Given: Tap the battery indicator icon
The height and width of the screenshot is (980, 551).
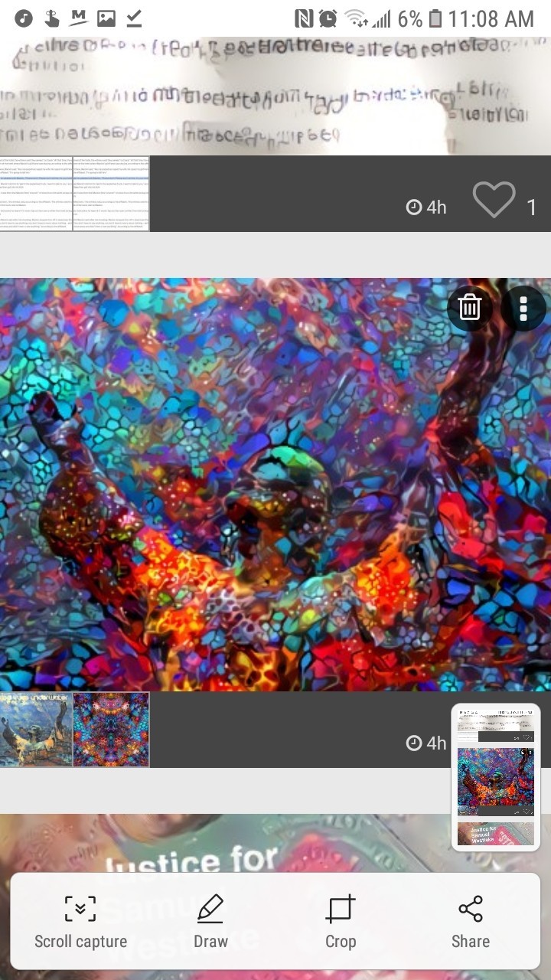Looking at the screenshot, I should pyautogui.click(x=435, y=18).
